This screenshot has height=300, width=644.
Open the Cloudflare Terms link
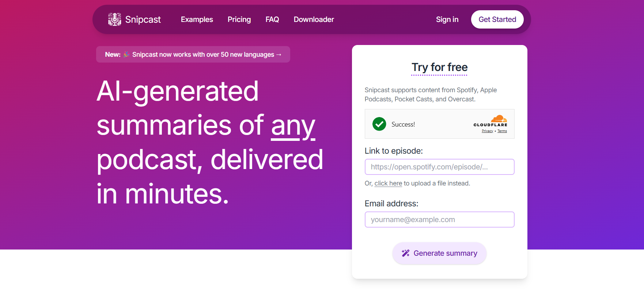pyautogui.click(x=502, y=131)
